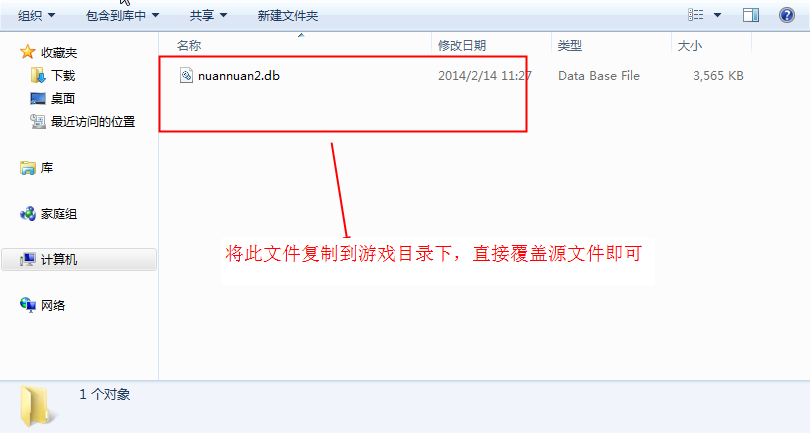Click the Recent Places icon
The width and height of the screenshot is (810, 433).
(x=38, y=121)
